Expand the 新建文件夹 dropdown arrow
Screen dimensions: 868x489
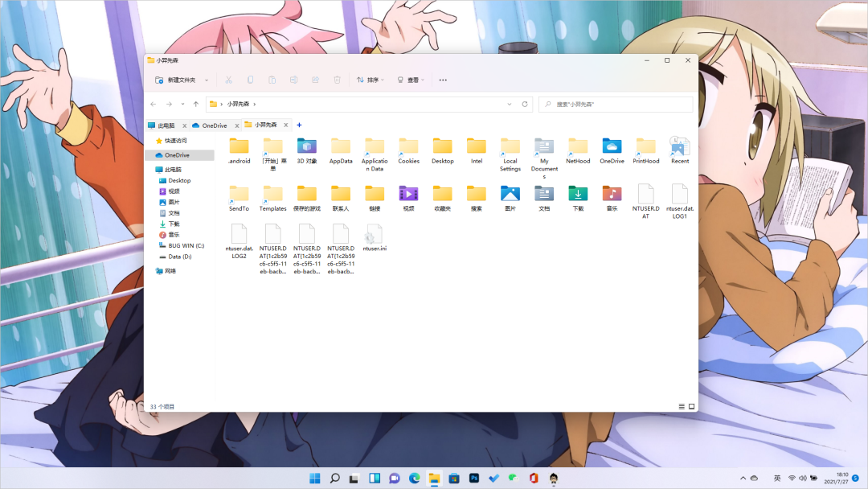tap(207, 80)
